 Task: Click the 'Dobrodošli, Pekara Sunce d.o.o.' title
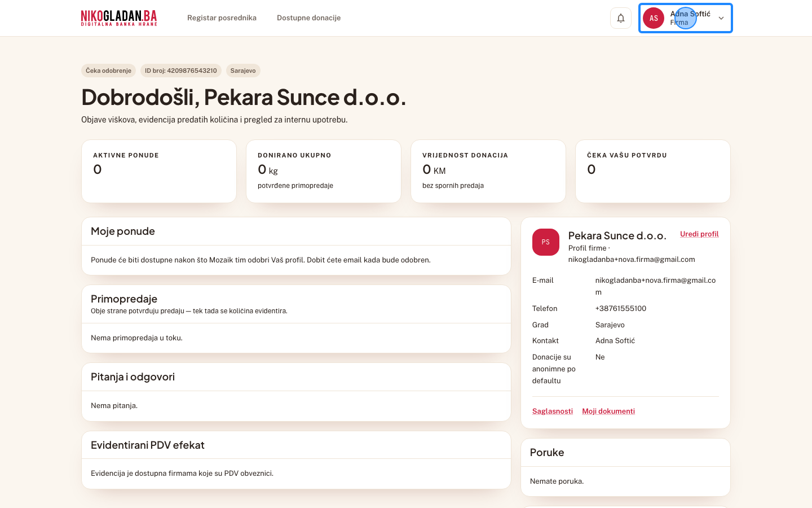point(244,98)
